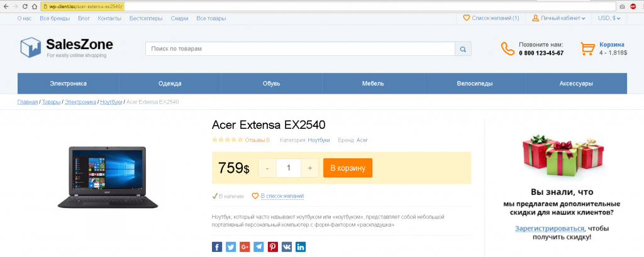The image size is (644, 257).
Task: Focus the Поиск по товарам search field
Action: pos(300,49)
